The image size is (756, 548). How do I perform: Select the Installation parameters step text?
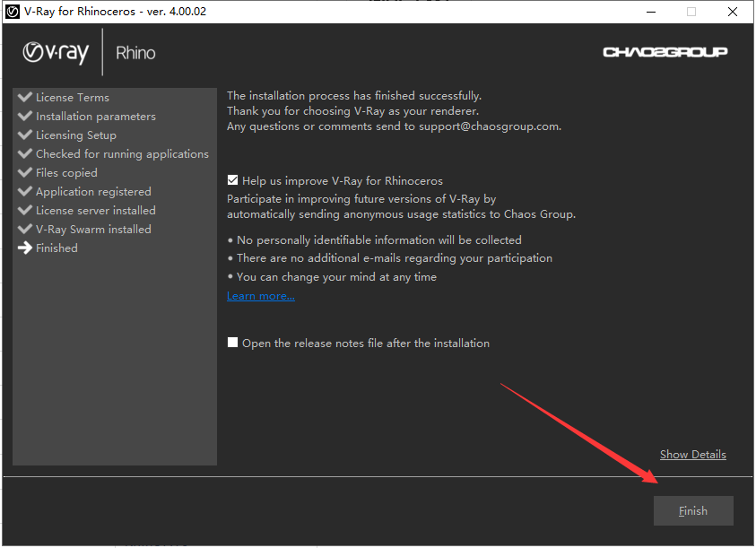click(95, 117)
